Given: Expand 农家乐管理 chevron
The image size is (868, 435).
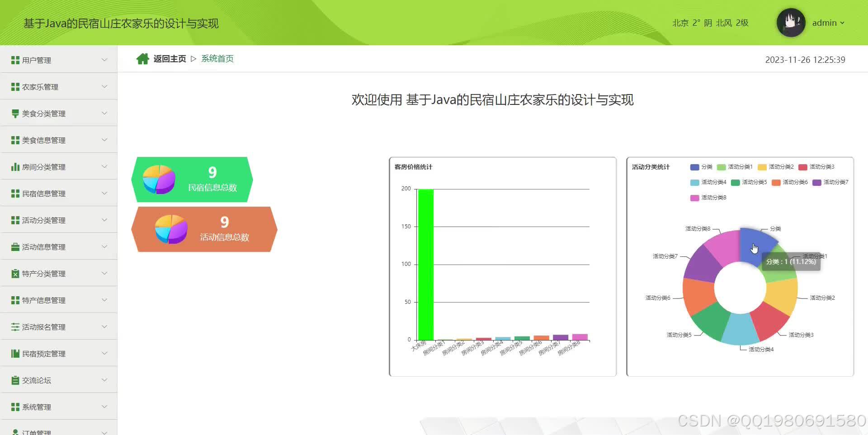Looking at the screenshot, I should point(104,86).
